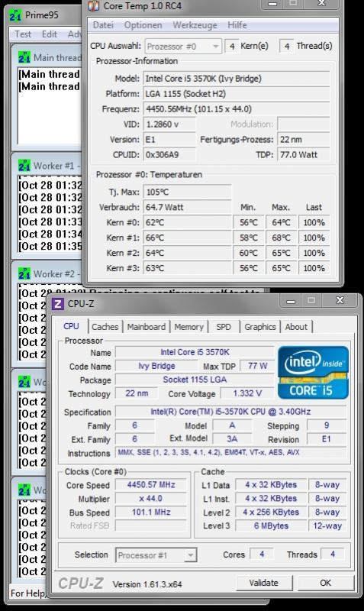Click the Core Temp title bar icon

coord(93,5)
